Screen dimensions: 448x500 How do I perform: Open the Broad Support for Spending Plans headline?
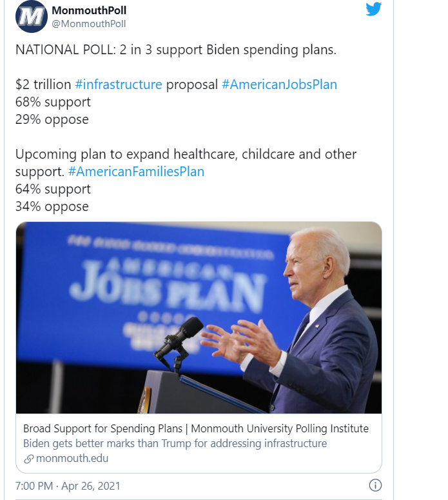click(196, 428)
